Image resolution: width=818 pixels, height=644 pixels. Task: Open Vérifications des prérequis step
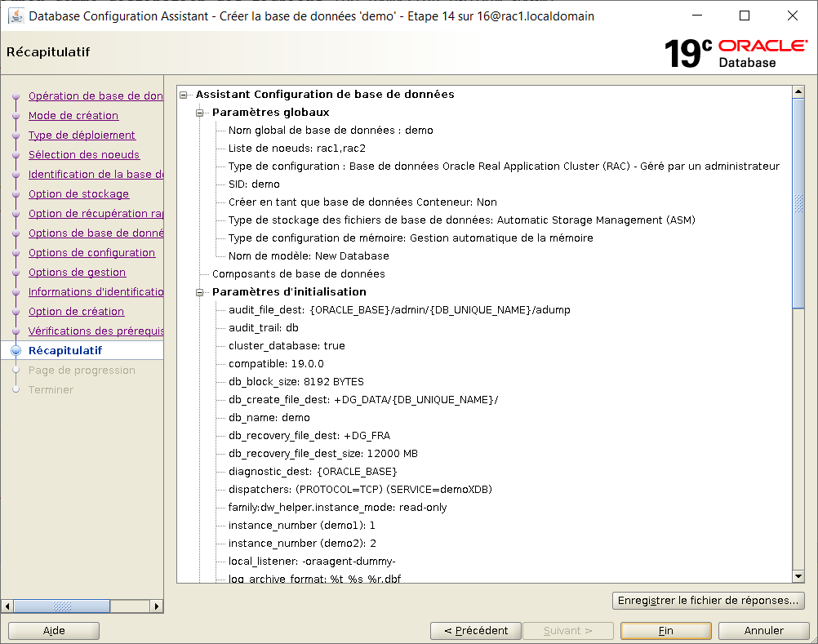pos(96,331)
